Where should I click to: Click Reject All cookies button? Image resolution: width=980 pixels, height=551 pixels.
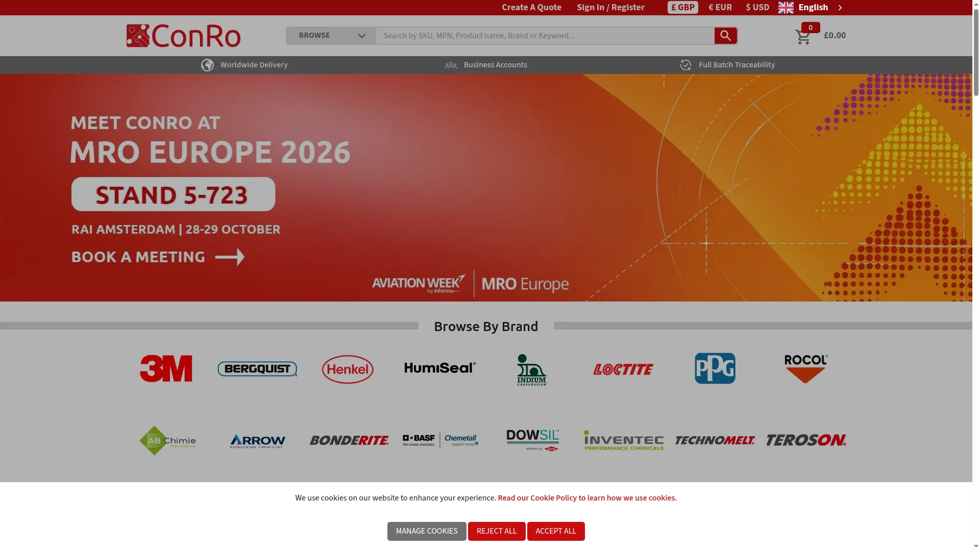pyautogui.click(x=497, y=531)
